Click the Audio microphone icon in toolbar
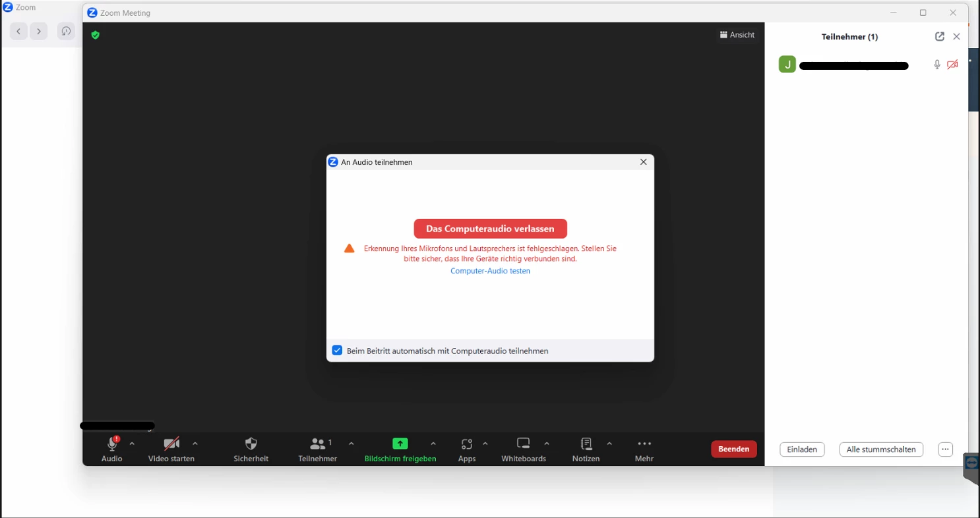980x518 pixels. tap(112, 444)
